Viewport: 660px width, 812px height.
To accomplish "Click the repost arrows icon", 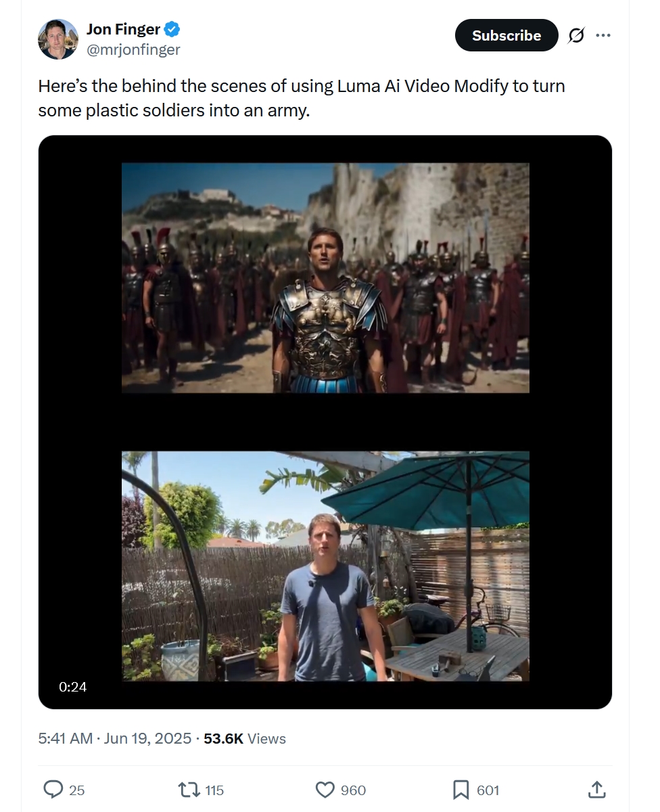I will point(187,790).
